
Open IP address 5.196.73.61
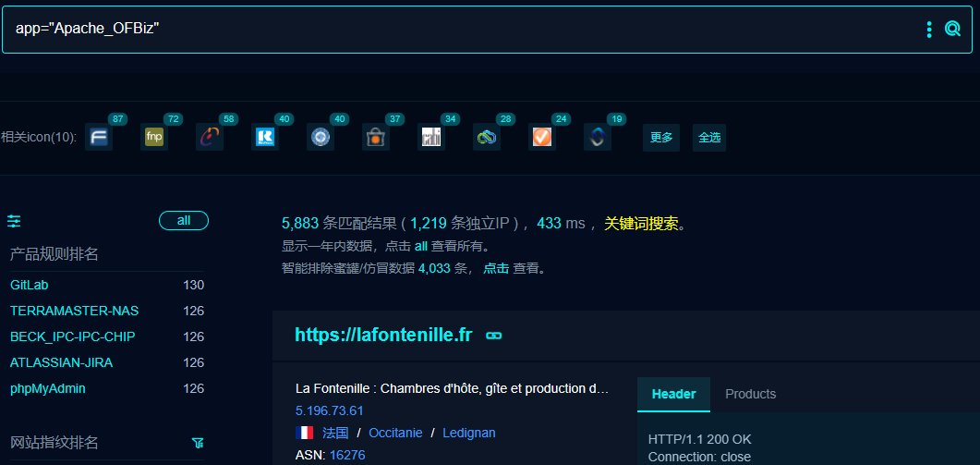330,410
